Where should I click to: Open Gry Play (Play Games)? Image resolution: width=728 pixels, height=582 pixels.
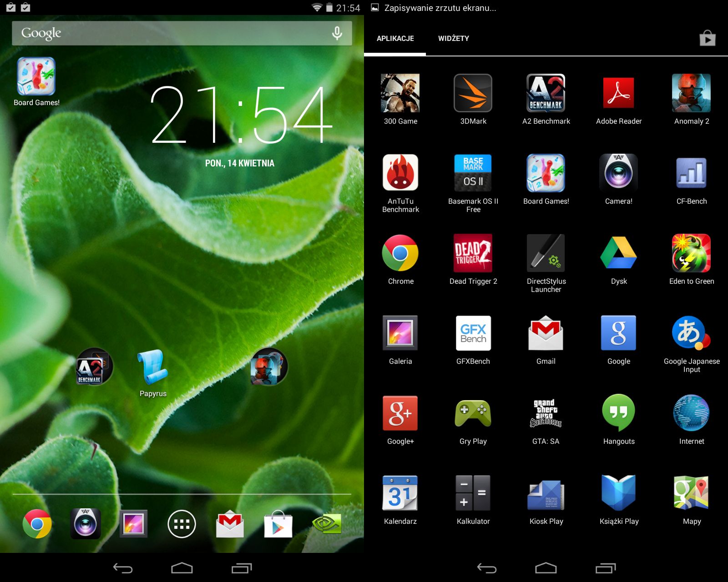point(473,413)
